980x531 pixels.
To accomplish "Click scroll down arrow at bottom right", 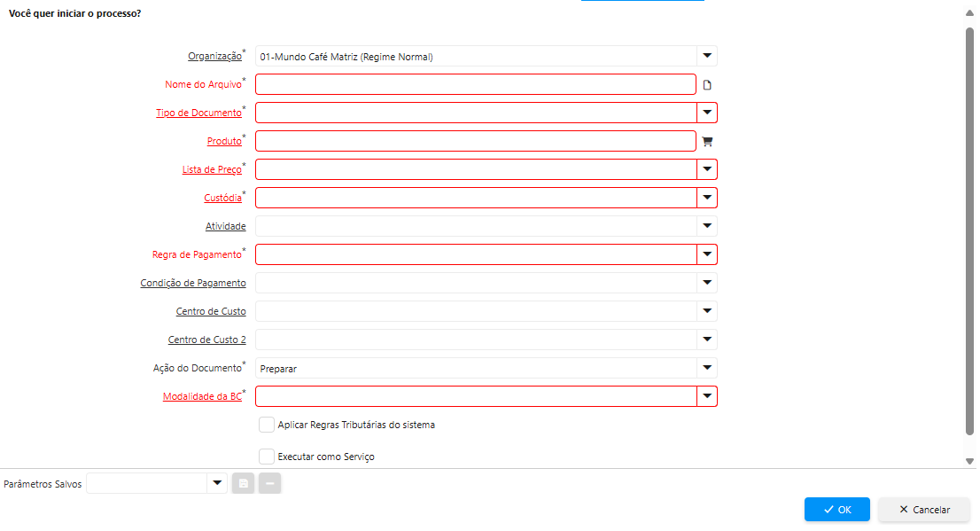I will [970, 461].
